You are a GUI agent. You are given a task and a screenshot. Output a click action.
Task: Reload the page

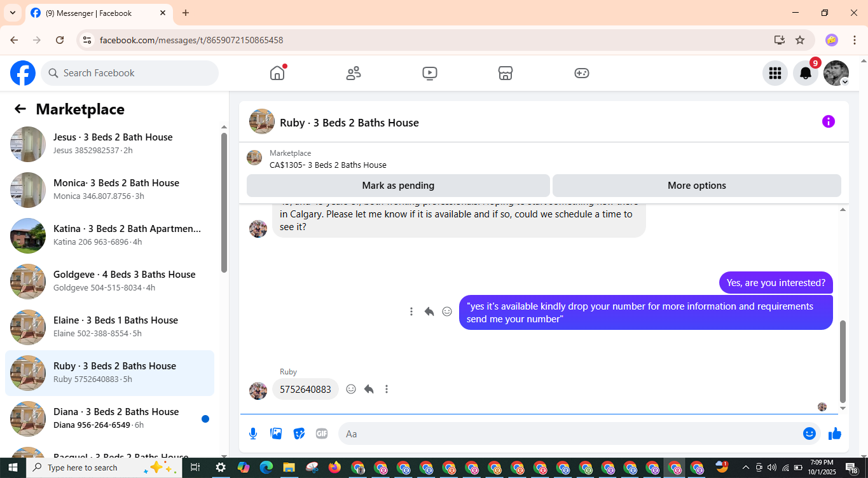(x=60, y=40)
